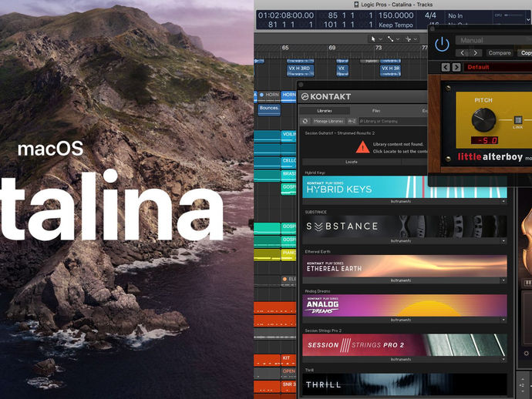532x399 pixels.
Task: Open dropdown arrow on Hybrid Keys Instruments bar
Action: tap(503, 201)
